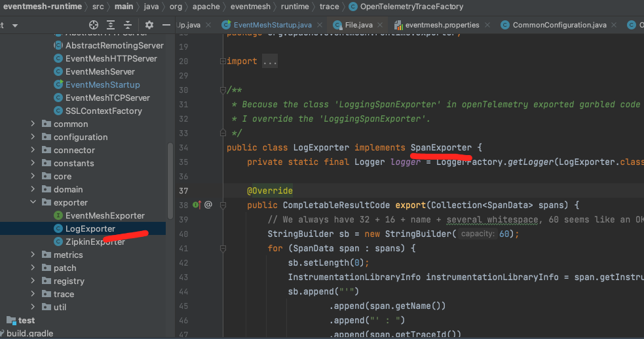
Task: Expand the util package folder
Action: point(33,307)
